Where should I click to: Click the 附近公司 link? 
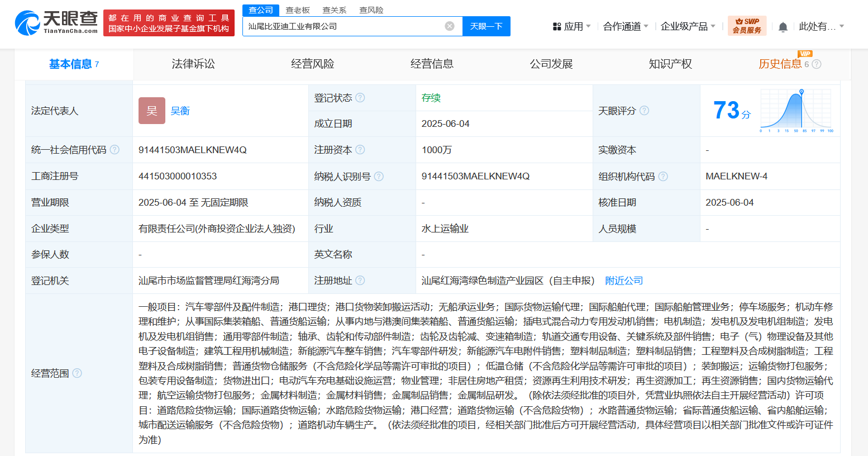click(624, 281)
